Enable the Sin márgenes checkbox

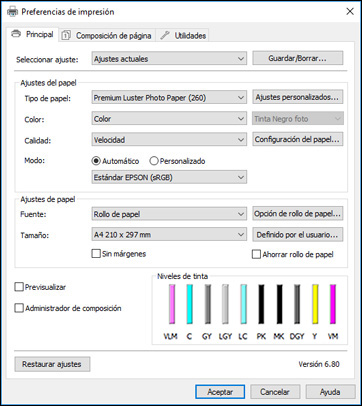tap(96, 254)
